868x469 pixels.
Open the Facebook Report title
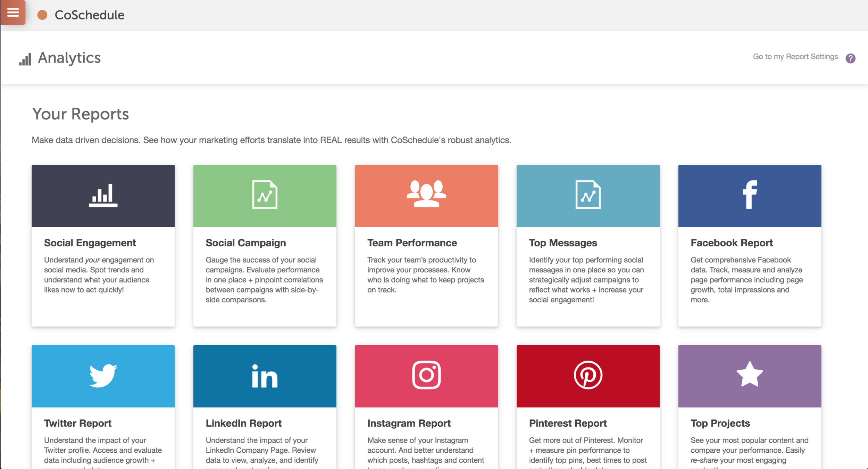[732, 243]
